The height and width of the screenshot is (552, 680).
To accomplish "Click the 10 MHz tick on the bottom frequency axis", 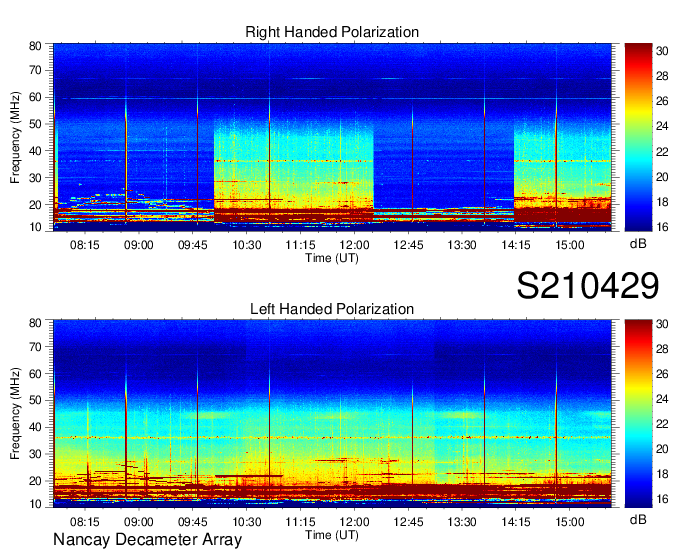I will [35, 504].
